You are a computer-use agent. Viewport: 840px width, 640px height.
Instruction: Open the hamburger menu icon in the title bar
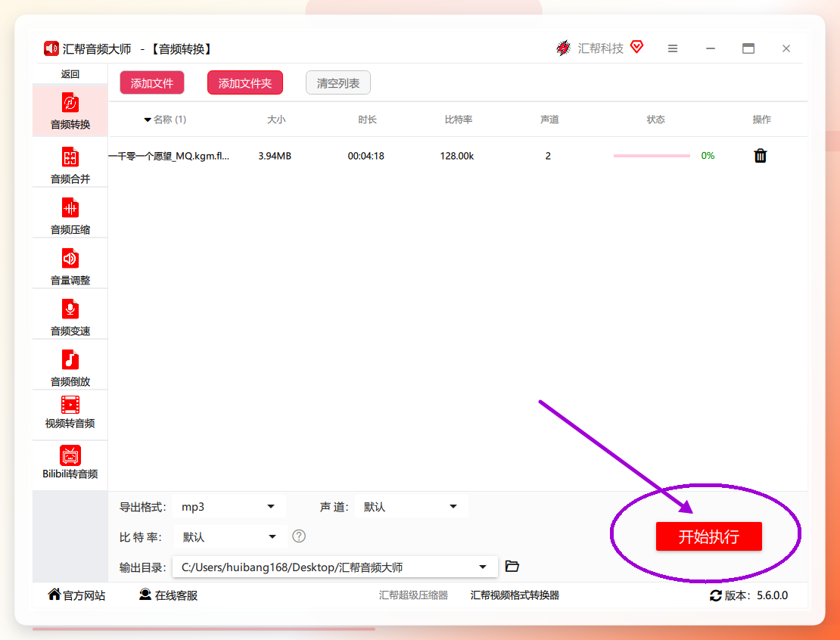pyautogui.click(x=673, y=48)
